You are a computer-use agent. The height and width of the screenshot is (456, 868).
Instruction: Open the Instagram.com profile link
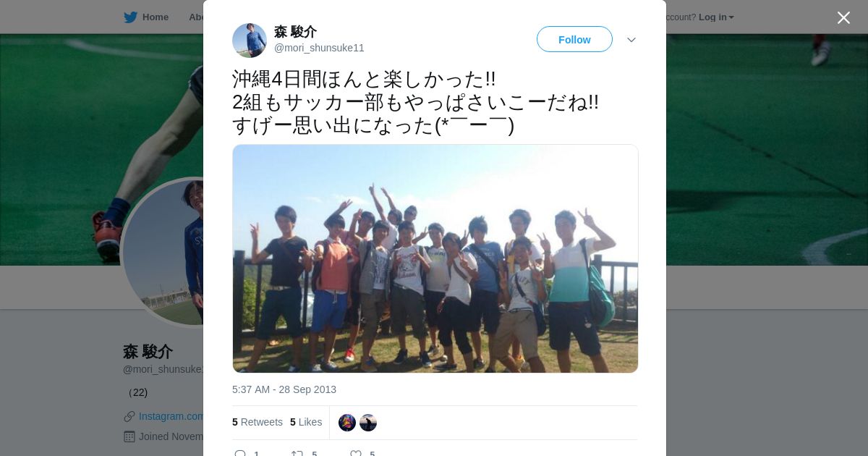coord(171,416)
